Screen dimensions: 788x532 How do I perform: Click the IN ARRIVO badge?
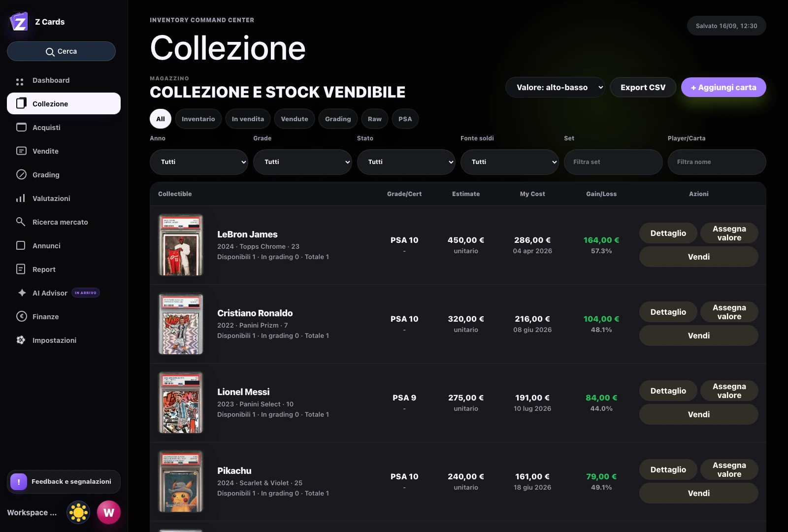point(86,293)
